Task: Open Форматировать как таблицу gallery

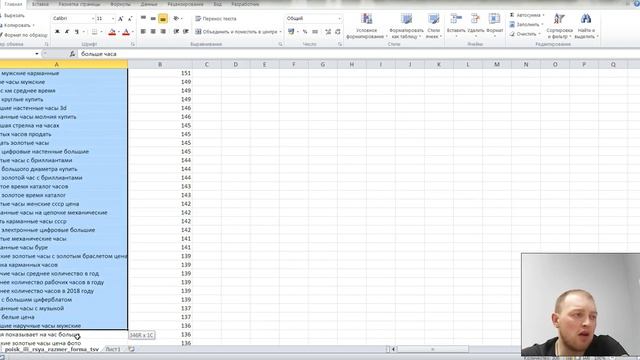Action: point(406,26)
